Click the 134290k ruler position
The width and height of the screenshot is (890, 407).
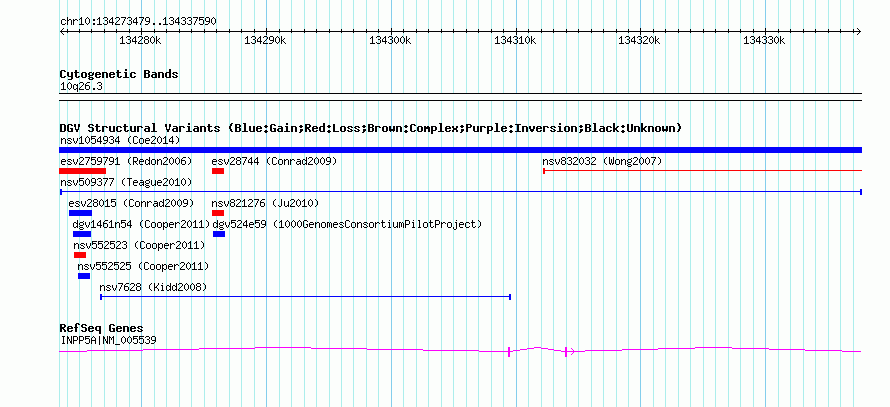coord(266,40)
